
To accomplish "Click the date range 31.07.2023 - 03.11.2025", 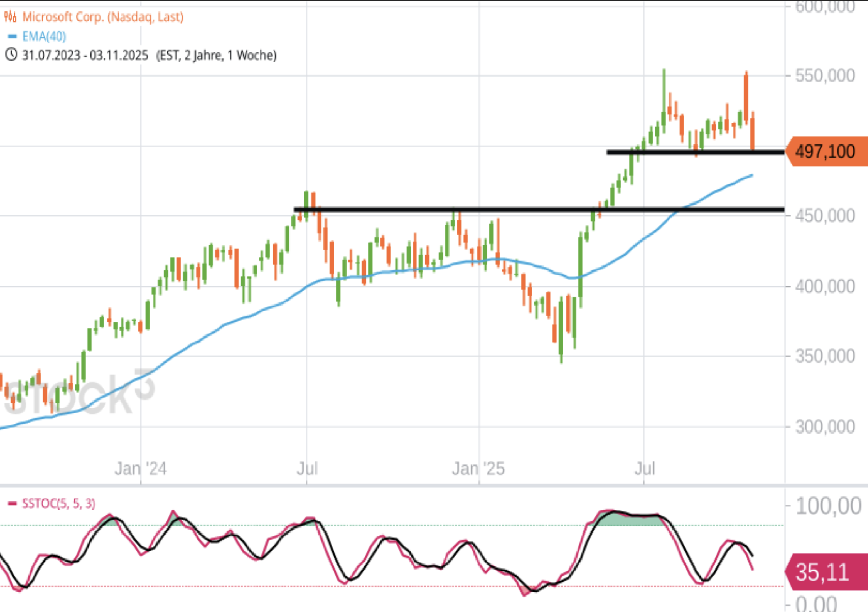I will (x=85, y=55).
